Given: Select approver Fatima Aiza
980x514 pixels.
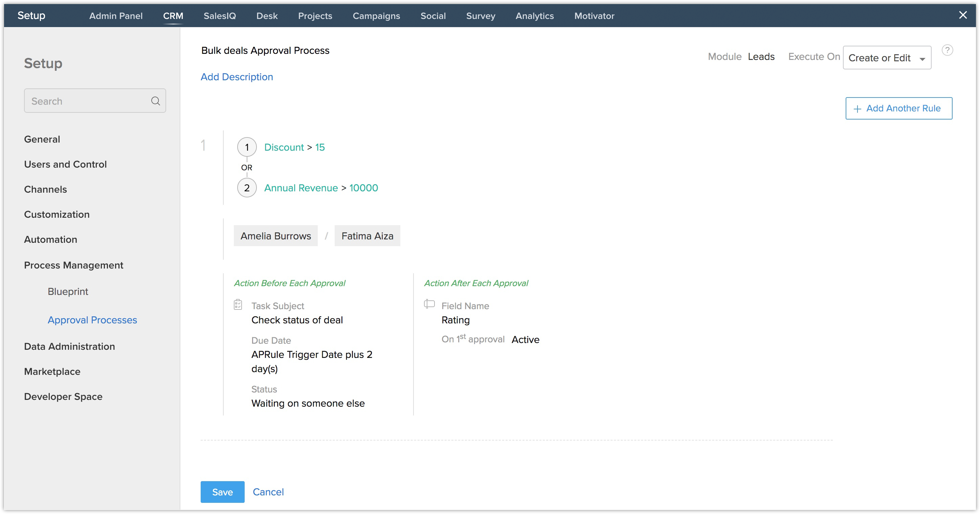Looking at the screenshot, I should [x=367, y=236].
